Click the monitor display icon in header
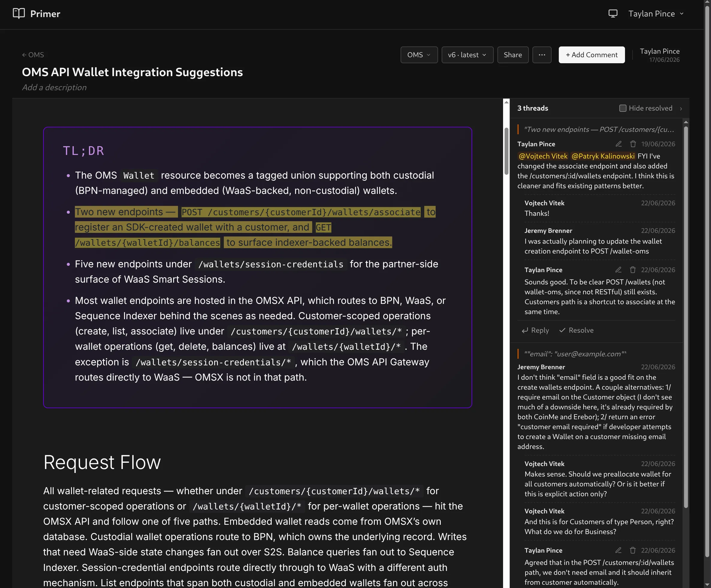Screen dimensions: 711x588 tap(613, 13)
